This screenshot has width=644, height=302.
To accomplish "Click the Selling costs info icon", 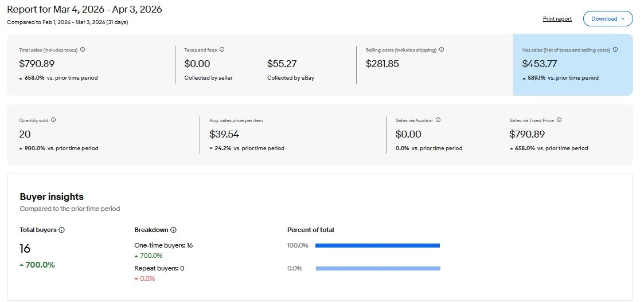I will [442, 50].
